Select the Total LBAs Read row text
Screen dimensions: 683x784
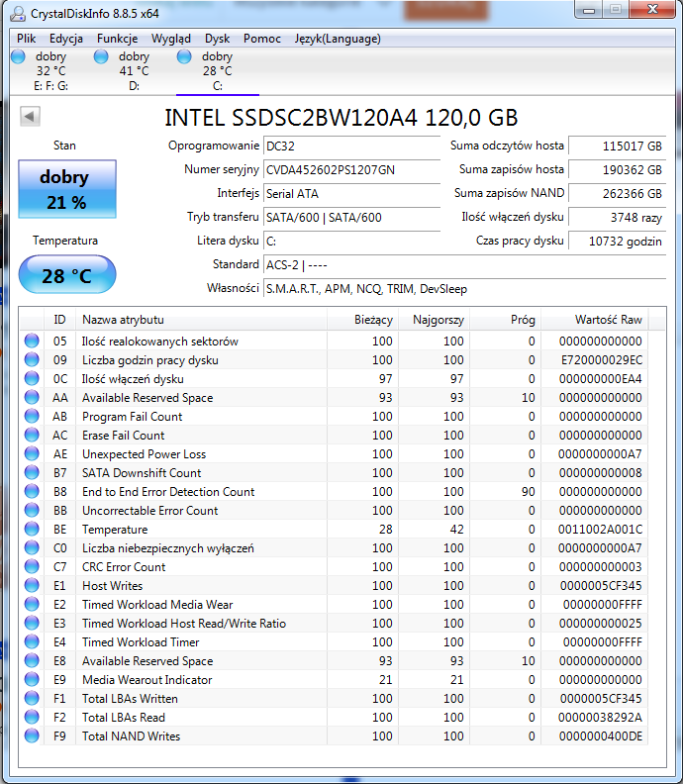(124, 717)
